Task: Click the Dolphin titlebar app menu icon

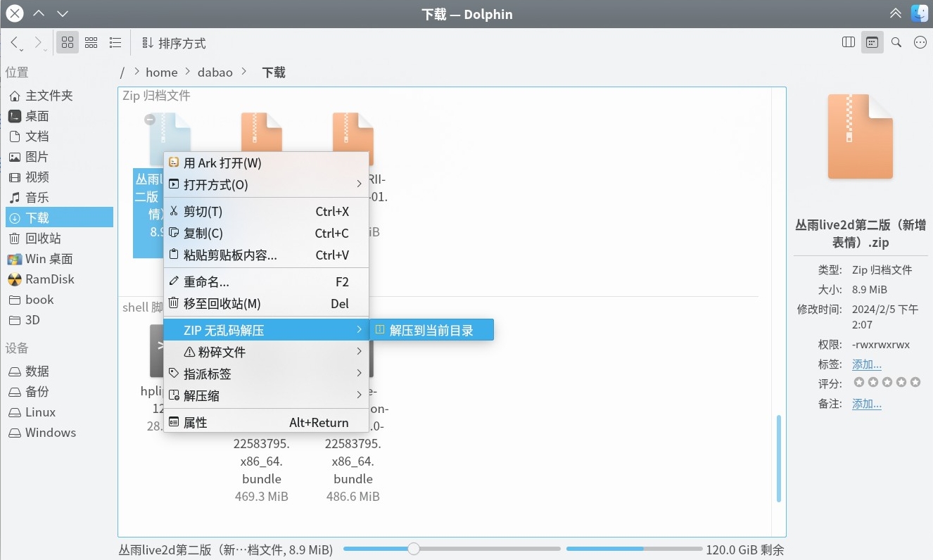Action: 920,13
